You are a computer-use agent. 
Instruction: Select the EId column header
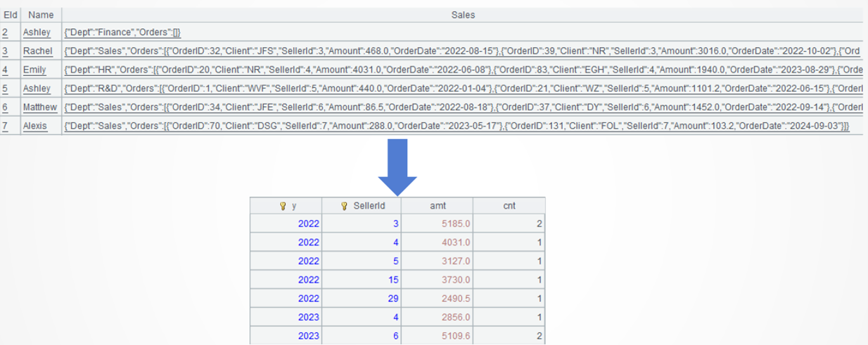pyautogui.click(x=10, y=15)
